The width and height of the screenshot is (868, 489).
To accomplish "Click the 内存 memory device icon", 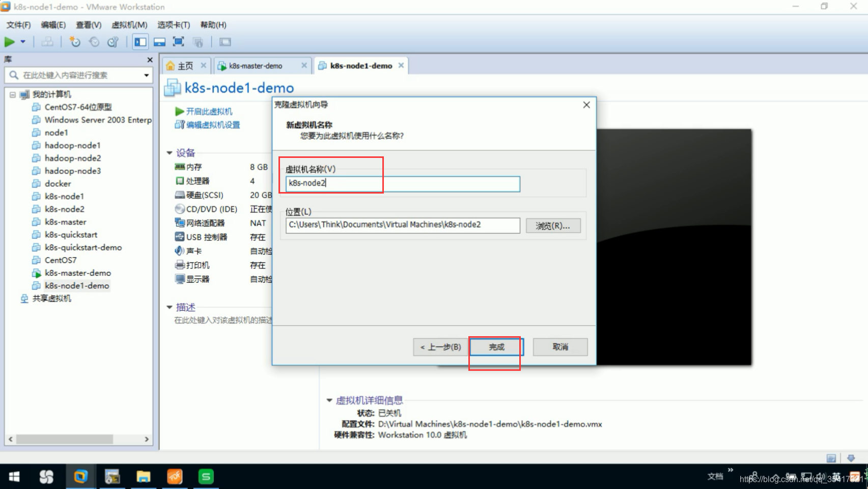I will [180, 167].
